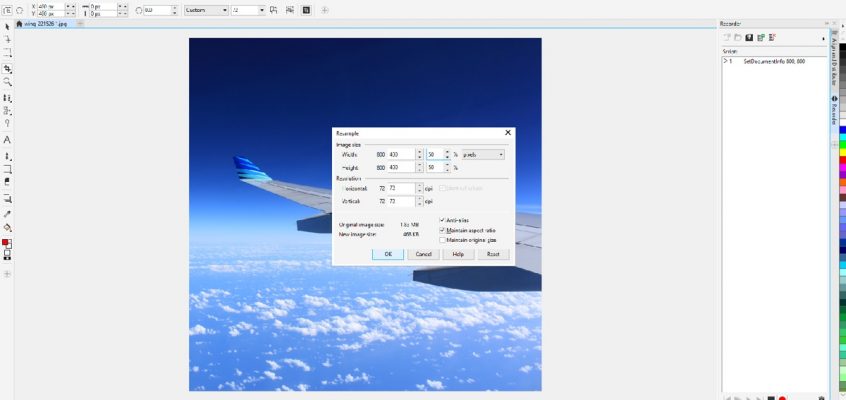Click the round plus icon in the property bar
Image resolution: width=846 pixels, height=400 pixels.
point(325,10)
